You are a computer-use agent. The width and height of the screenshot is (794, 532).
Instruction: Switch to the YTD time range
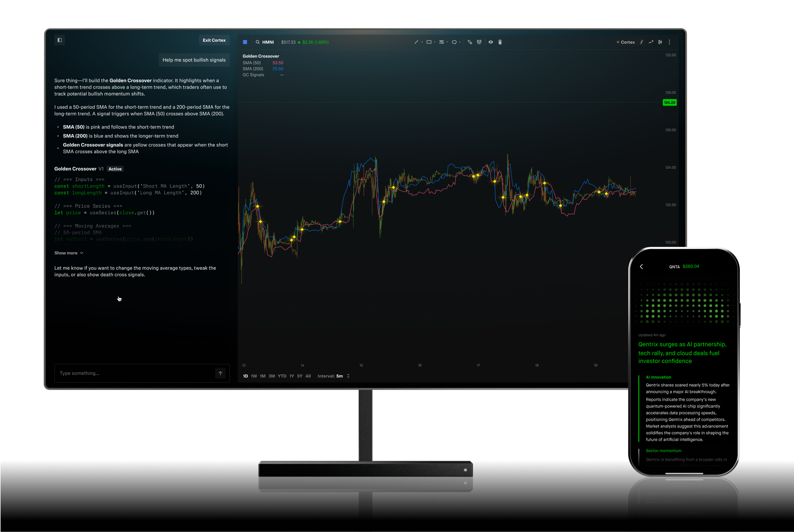coord(282,376)
